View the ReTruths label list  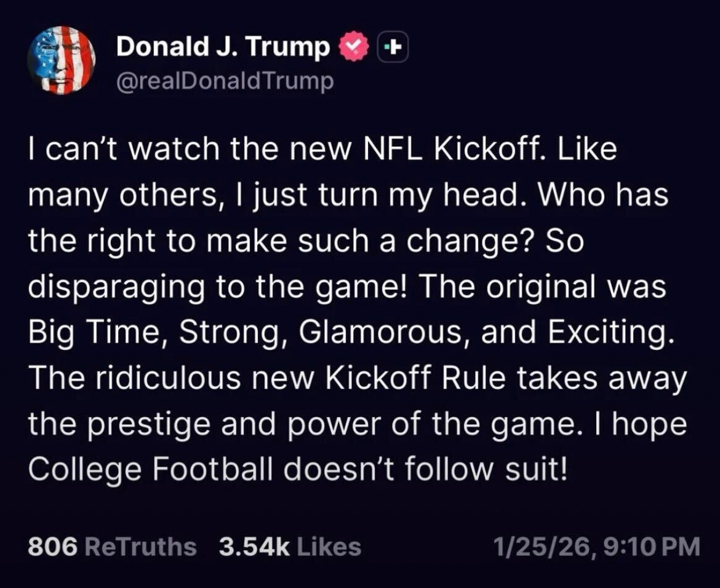[x=139, y=546]
